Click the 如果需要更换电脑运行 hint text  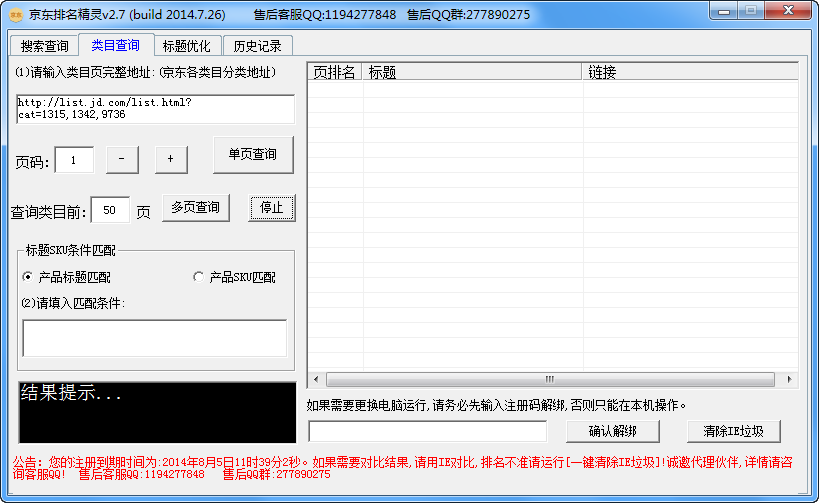(496, 405)
